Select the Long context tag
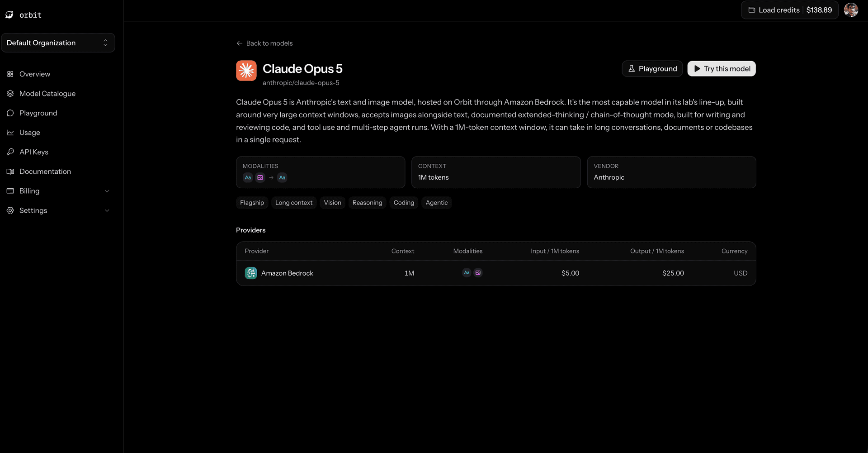 (294, 203)
